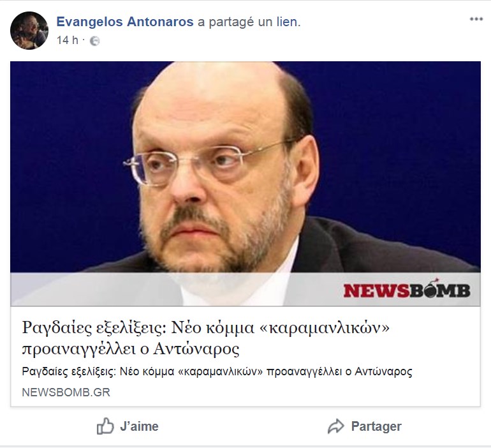
Task: Expand the three-dot post options menu
Action: point(476,19)
